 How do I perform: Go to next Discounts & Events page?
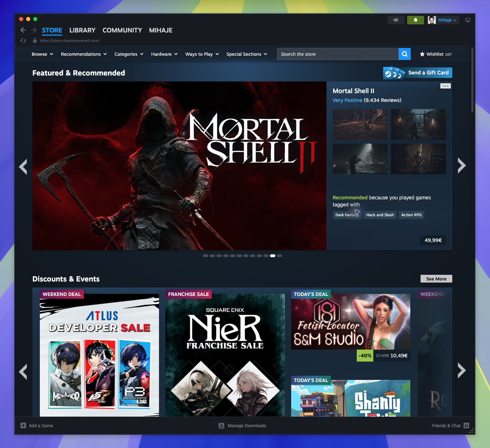click(x=462, y=370)
